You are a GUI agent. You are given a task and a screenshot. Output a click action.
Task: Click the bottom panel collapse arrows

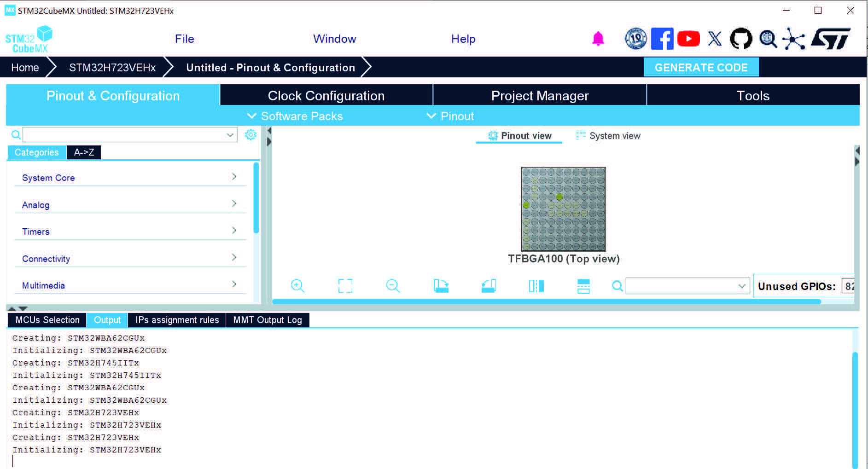17,308
